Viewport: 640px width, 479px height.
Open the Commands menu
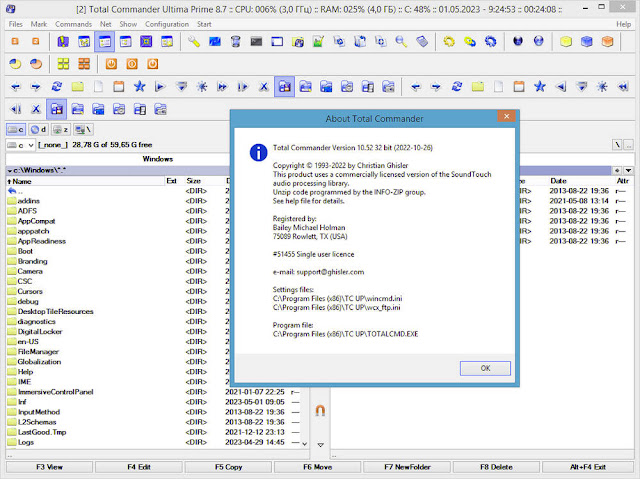pos(73,24)
